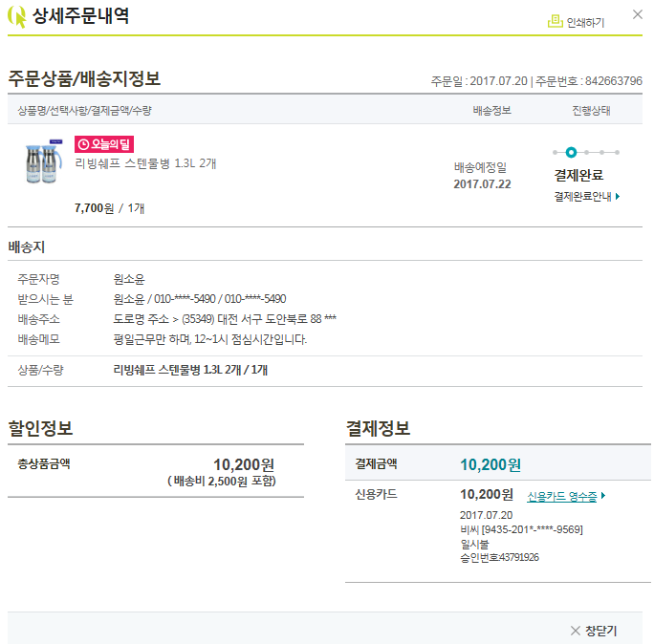Click the 결제완료 status text
The height and width of the screenshot is (644, 654).
coord(578,175)
